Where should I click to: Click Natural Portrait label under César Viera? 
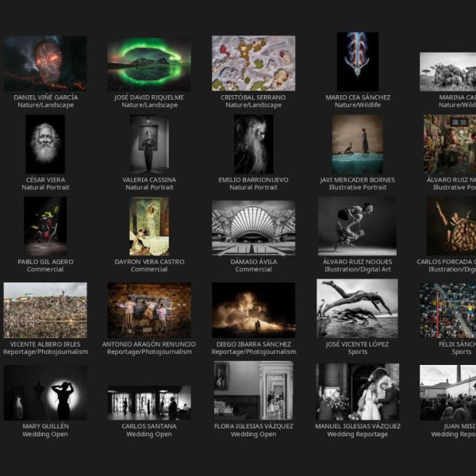click(45, 187)
